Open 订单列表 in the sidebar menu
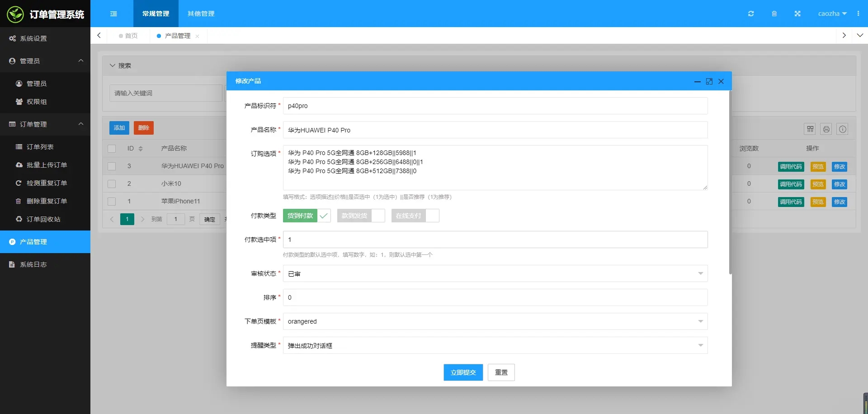The image size is (868, 414). point(40,147)
